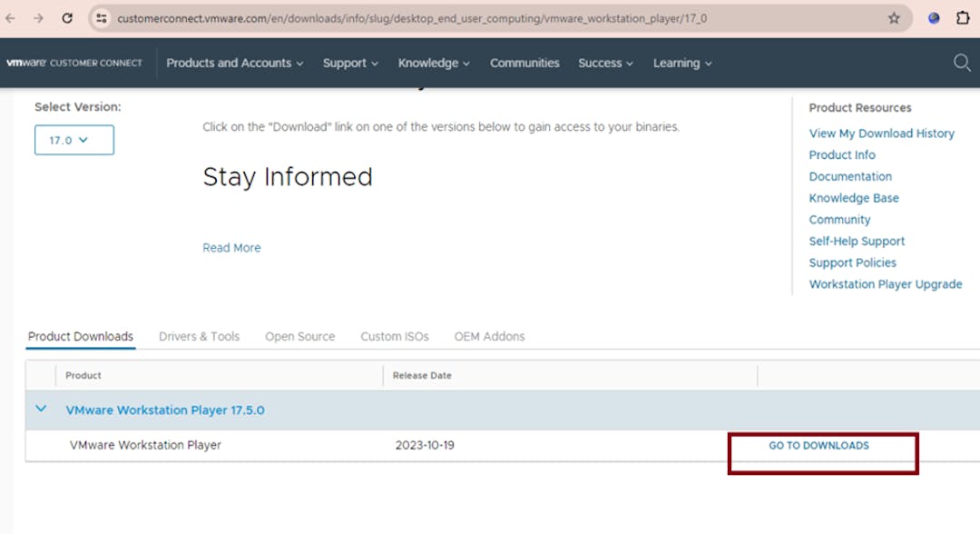Click site information icon in address bar
Screen dimensions: 980x534
(x=102, y=18)
